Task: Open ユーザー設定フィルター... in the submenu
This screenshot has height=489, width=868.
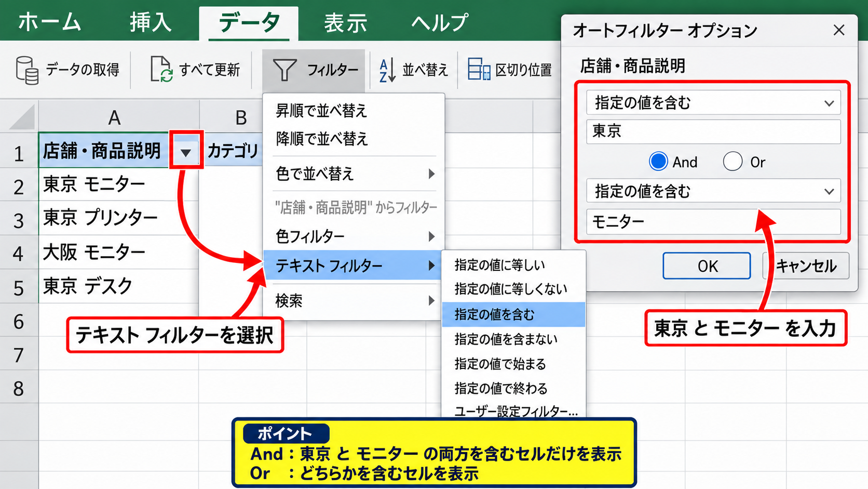Action: tap(513, 411)
